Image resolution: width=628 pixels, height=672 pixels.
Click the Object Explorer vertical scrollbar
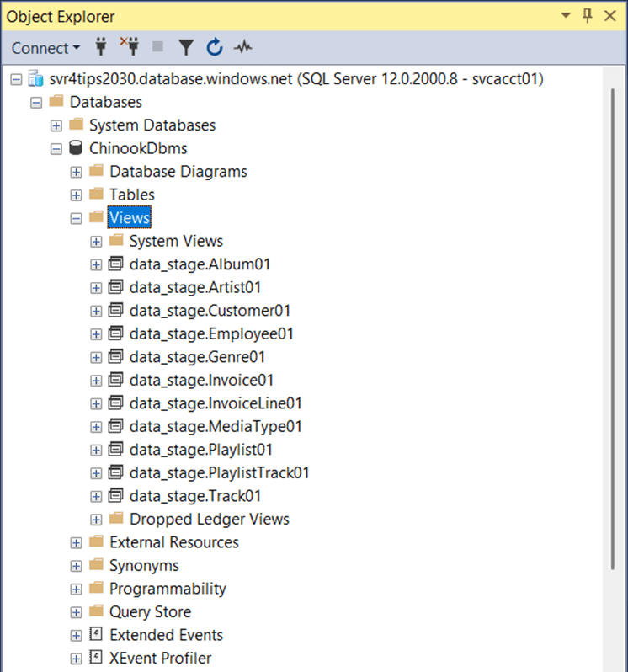[613, 329]
